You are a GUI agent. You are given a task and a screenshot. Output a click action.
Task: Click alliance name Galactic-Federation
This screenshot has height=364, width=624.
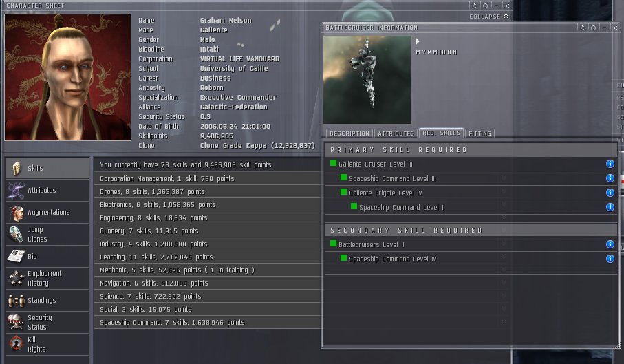coord(234,107)
